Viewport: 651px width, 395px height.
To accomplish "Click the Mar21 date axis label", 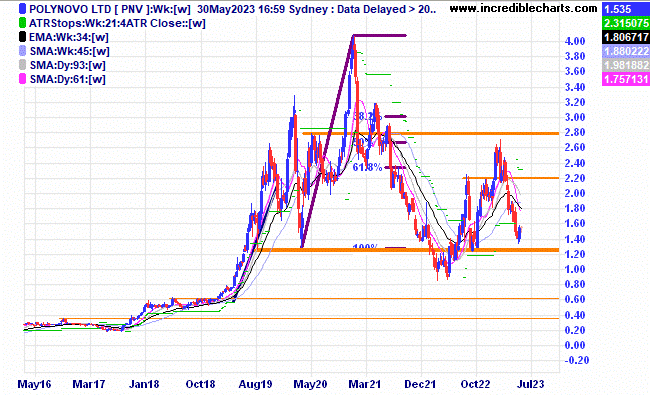I will click(365, 384).
